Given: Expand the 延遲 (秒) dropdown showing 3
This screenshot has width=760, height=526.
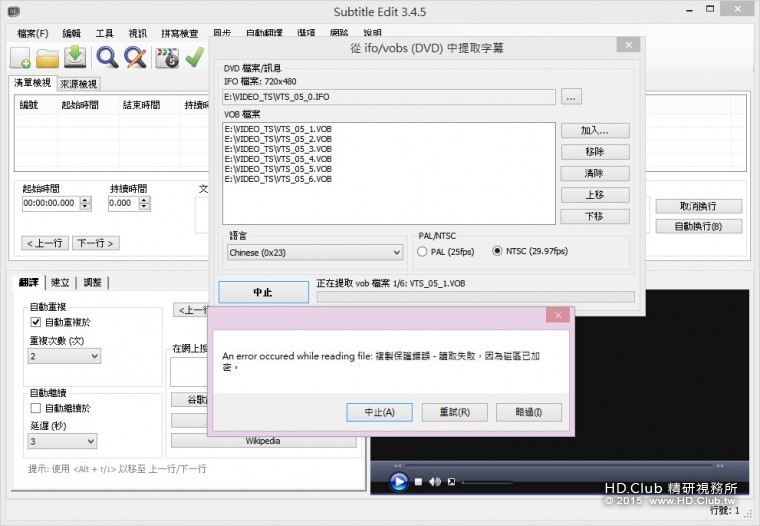Looking at the screenshot, I should tap(62, 441).
